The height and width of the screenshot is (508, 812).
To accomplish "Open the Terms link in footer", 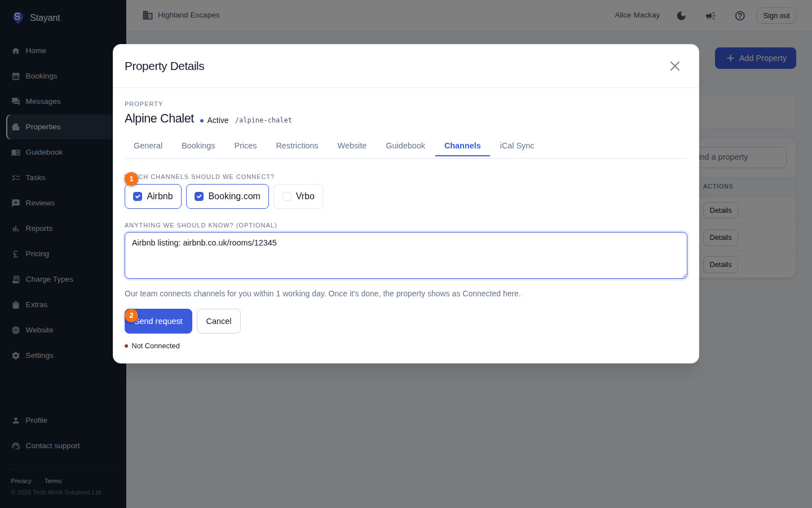I will coord(53,481).
